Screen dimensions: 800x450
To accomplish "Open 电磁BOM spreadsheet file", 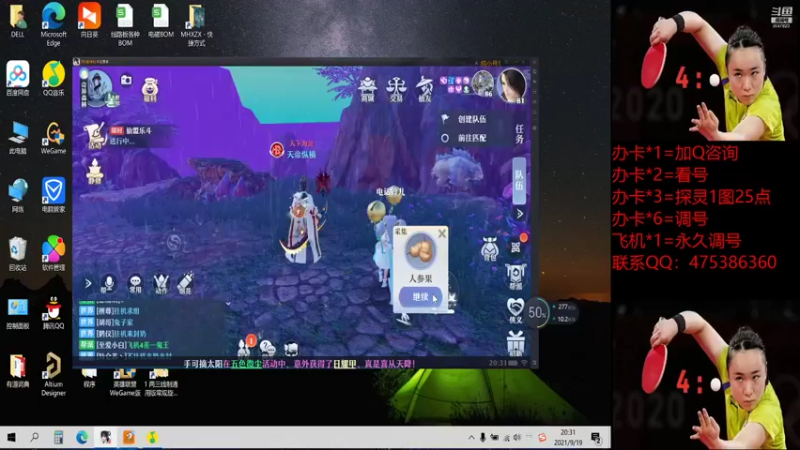I will 160,20.
